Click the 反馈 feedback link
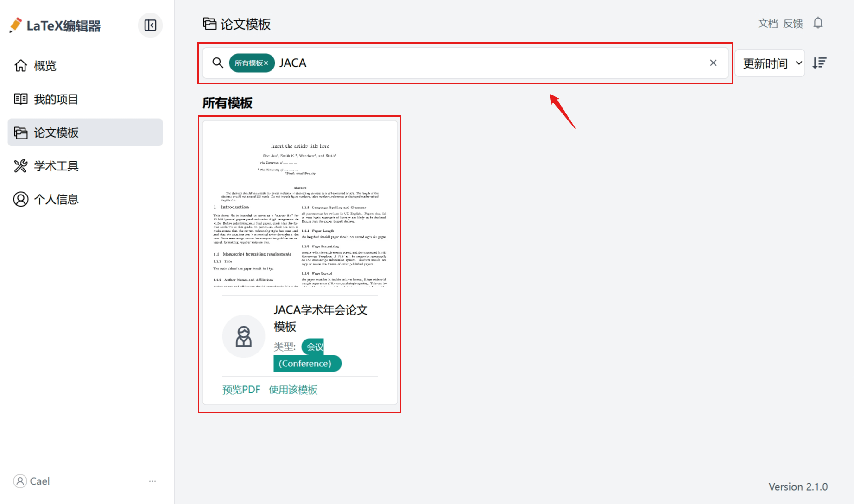The height and width of the screenshot is (504, 854). pos(793,23)
